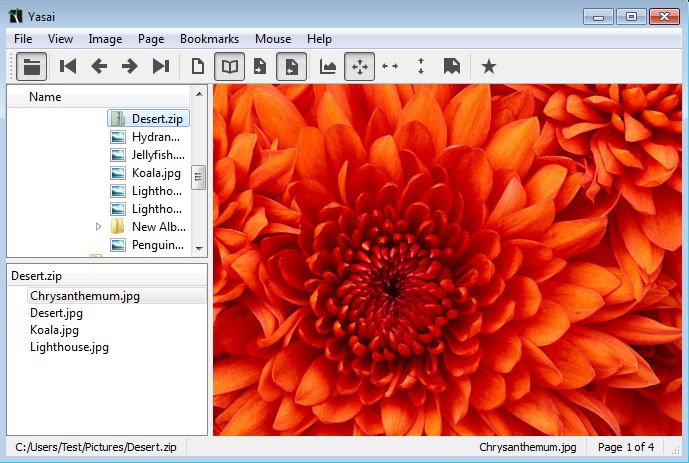Go to the next page arrow

130,67
